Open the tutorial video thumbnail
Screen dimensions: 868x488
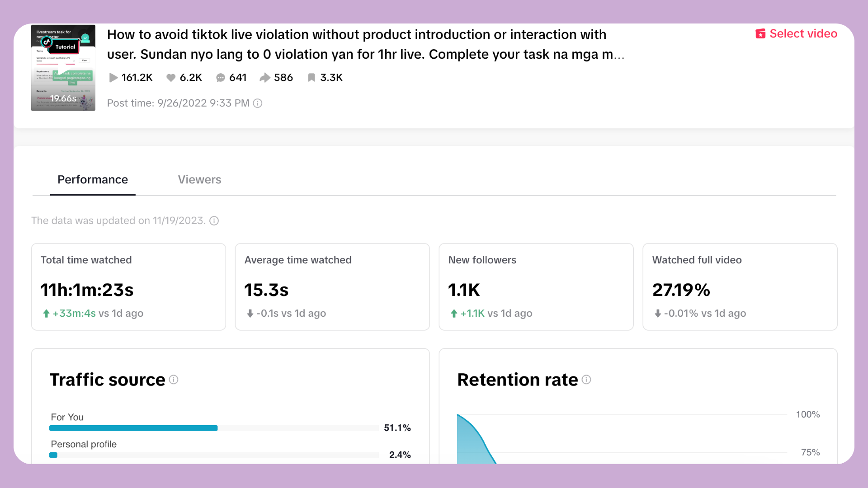point(63,68)
